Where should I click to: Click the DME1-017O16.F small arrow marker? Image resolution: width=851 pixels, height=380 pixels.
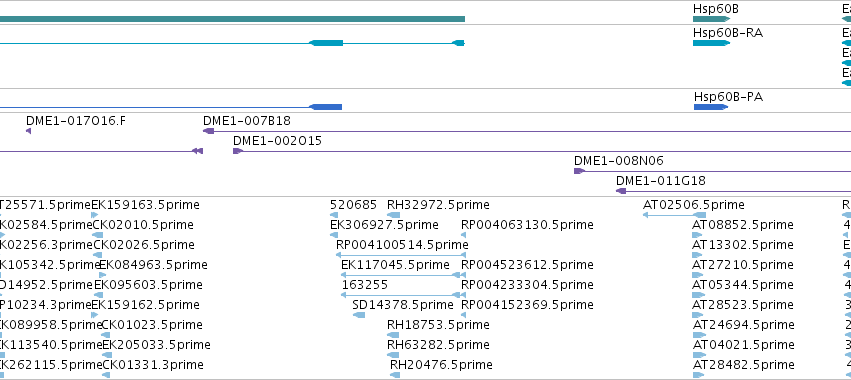tap(28, 131)
